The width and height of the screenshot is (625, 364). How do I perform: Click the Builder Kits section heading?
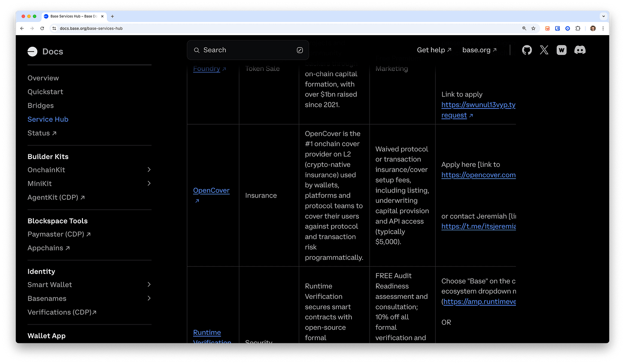click(48, 156)
